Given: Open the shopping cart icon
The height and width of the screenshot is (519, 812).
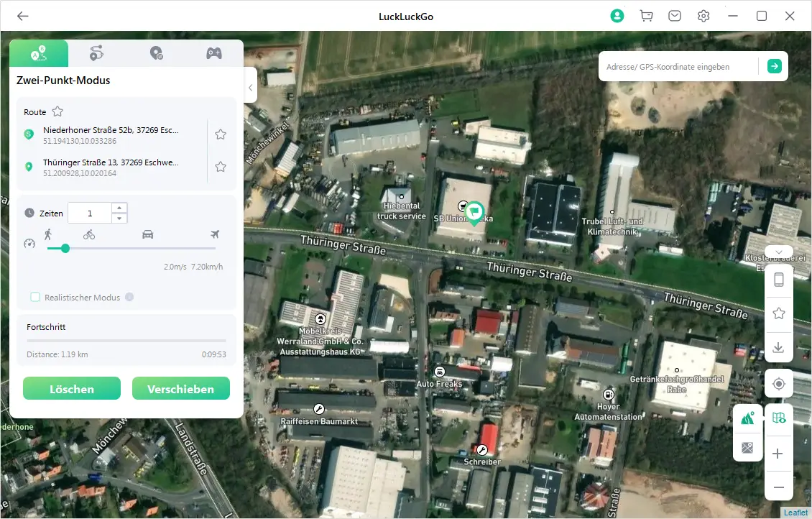Looking at the screenshot, I should [x=646, y=16].
